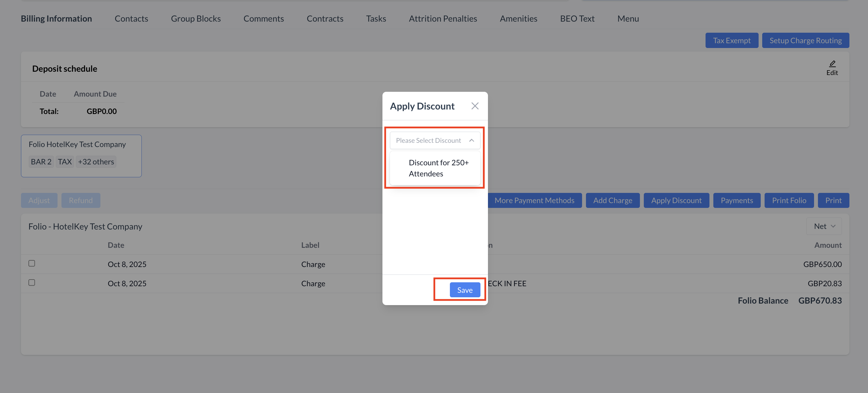Check the GBP650.00 charge row checkbox
Viewport: 868px width, 393px height.
pos(32,263)
